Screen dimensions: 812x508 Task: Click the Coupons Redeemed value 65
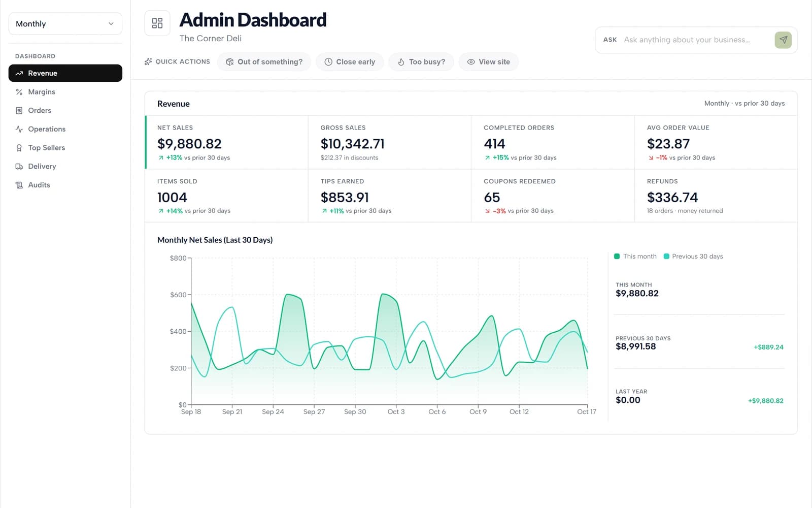tap(492, 197)
